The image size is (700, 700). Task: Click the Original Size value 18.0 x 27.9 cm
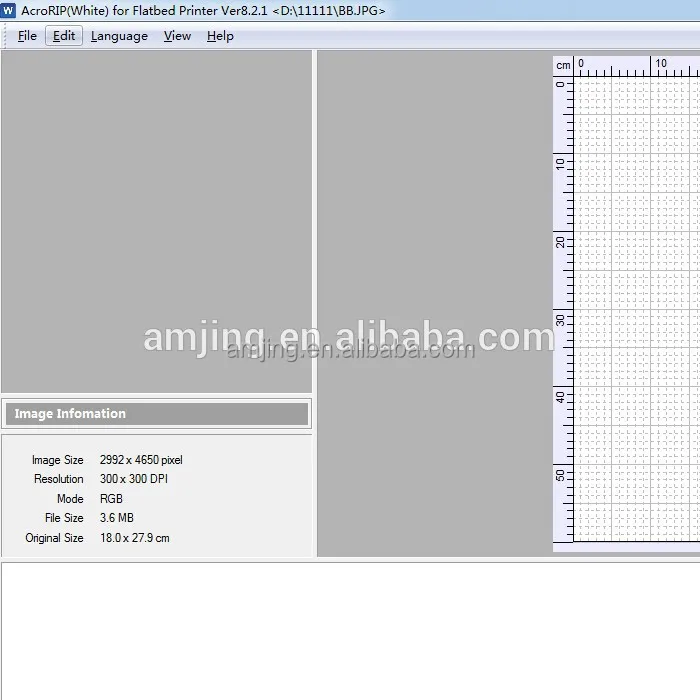point(135,538)
